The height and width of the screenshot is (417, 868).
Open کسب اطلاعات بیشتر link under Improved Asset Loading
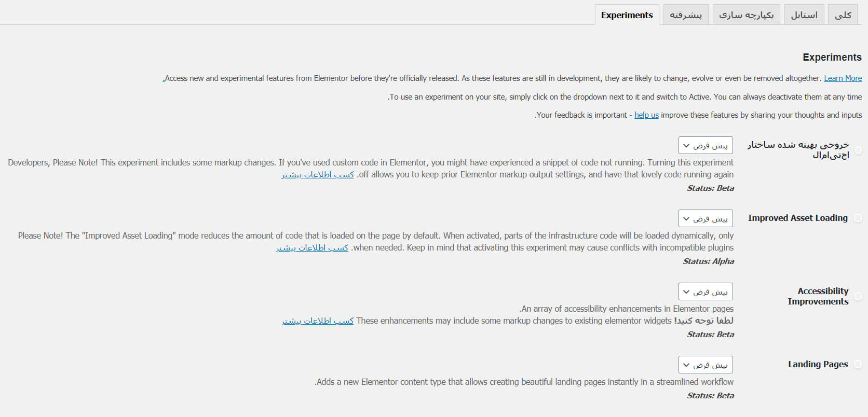tap(312, 248)
